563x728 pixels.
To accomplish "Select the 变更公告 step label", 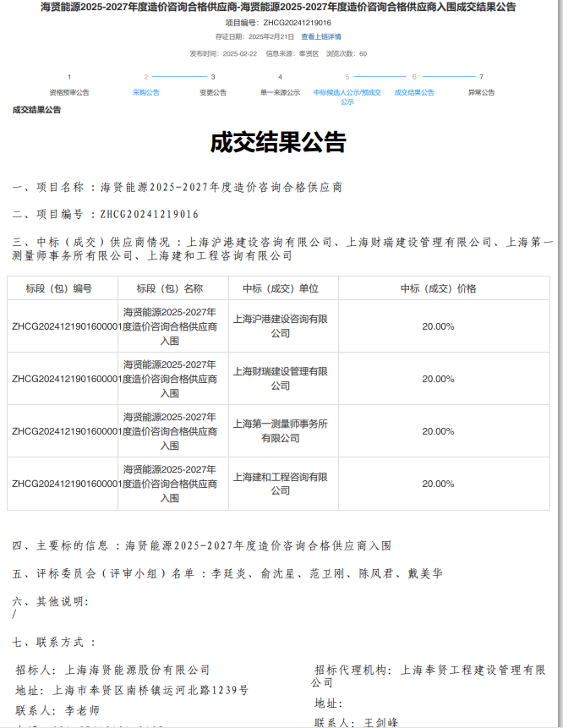I will (213, 92).
